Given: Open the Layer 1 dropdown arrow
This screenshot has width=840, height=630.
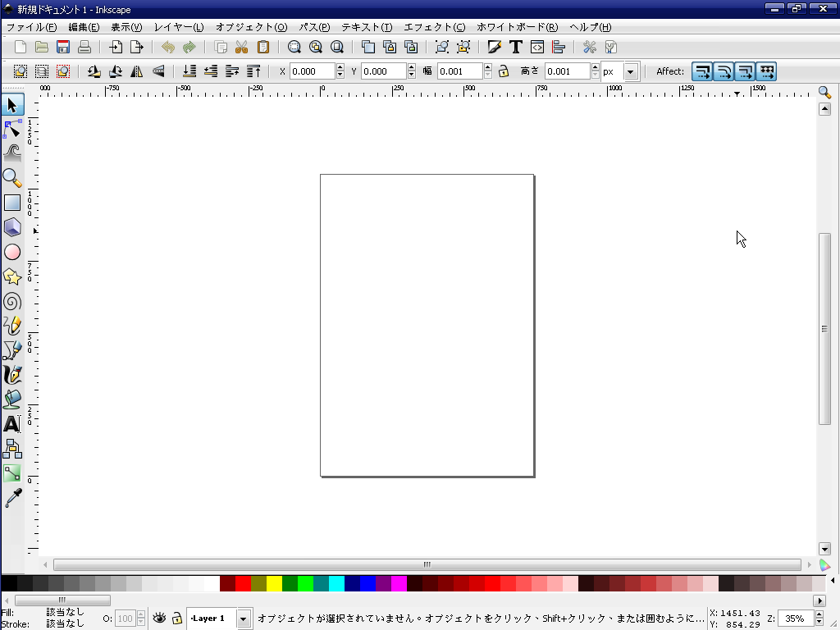Looking at the screenshot, I should click(x=243, y=619).
